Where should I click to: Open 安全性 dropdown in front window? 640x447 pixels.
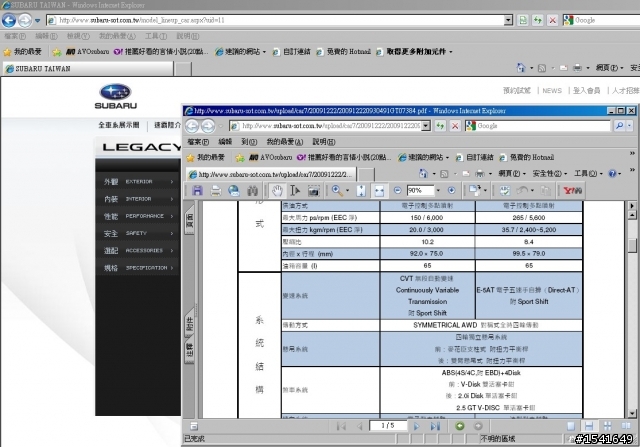point(549,173)
